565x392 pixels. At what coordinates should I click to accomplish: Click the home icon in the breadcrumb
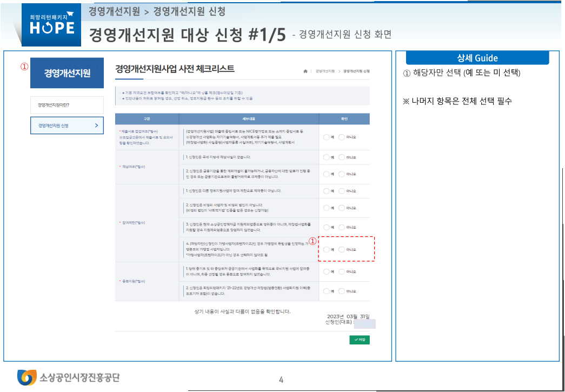coord(305,71)
